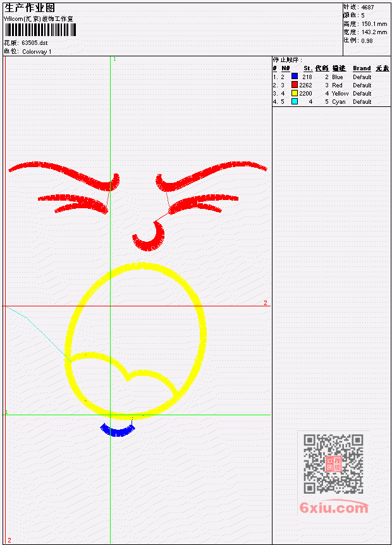
Task: Click the '停止顺序:' heading
Action: 288,60
